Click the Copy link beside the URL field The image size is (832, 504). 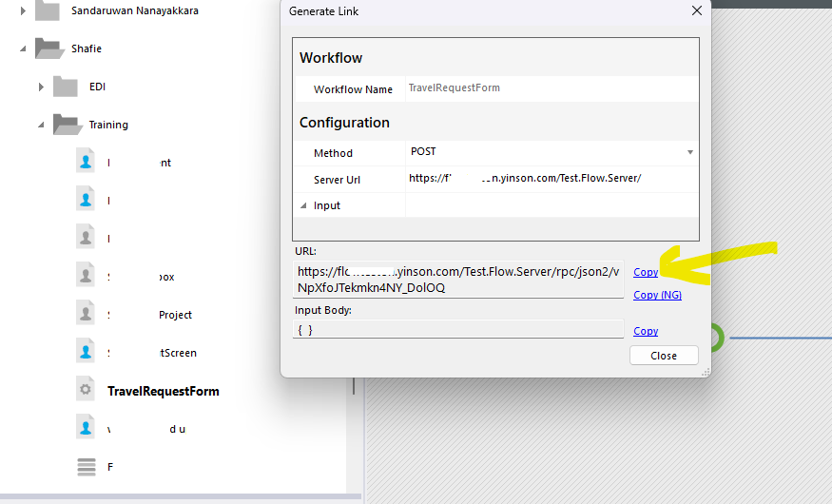point(646,272)
